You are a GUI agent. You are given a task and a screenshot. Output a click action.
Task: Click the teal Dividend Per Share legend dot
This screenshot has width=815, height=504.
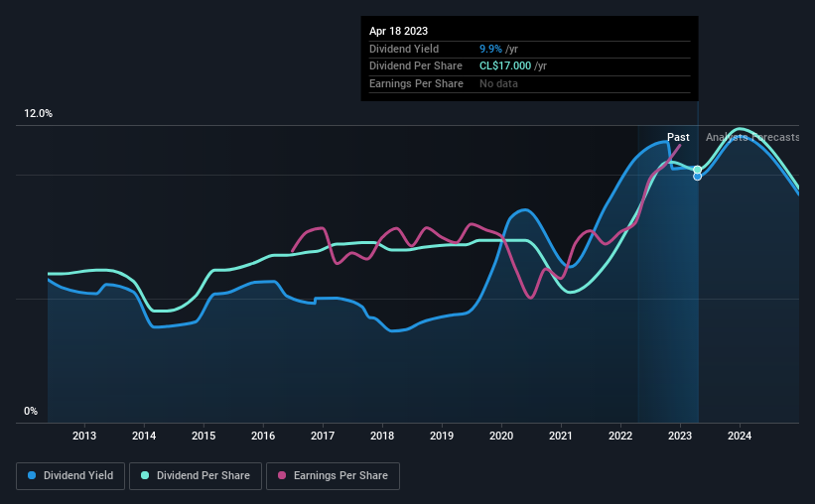point(145,475)
